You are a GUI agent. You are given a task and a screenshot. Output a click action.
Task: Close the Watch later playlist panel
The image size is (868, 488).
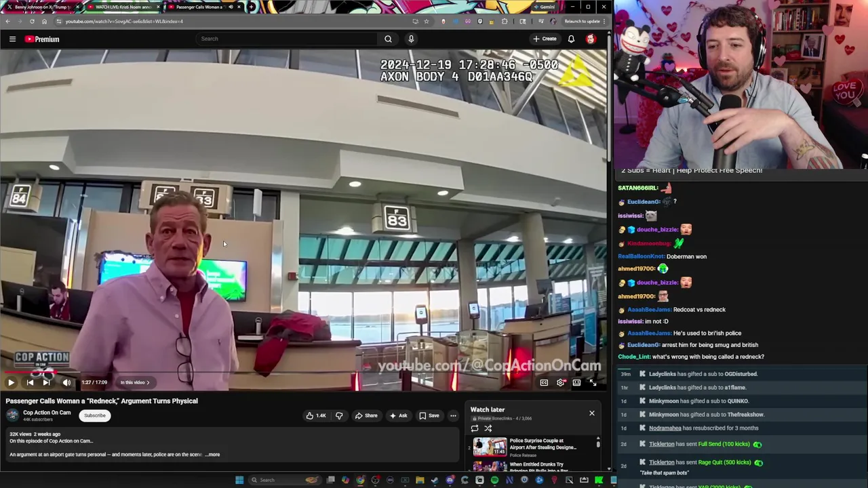pos(591,413)
